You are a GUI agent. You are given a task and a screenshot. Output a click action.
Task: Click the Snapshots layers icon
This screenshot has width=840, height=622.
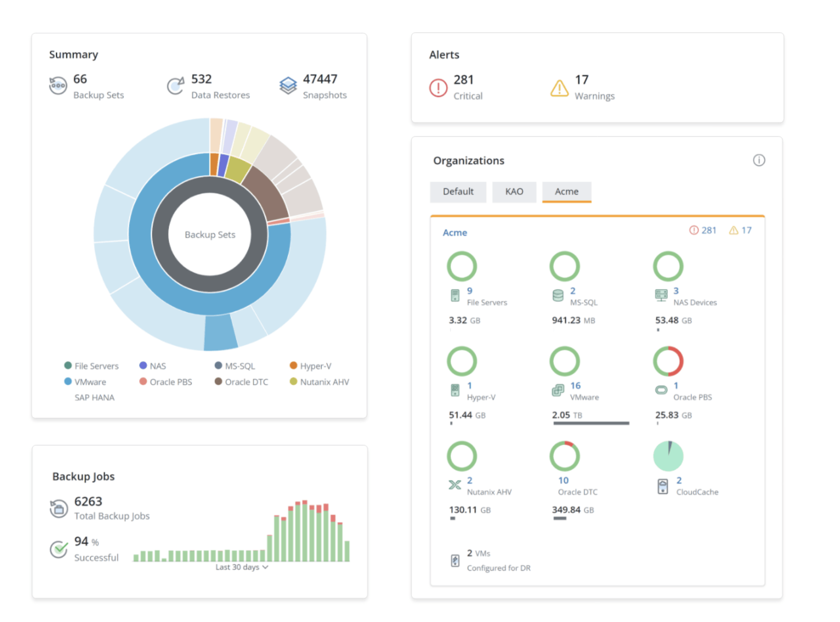(x=288, y=86)
